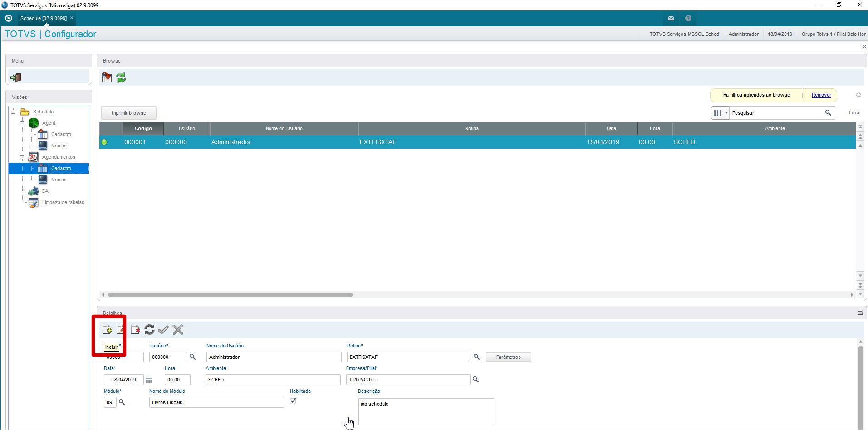Click the Empresa/Filial field with T1/D MG 01;
This screenshot has width=868, height=430.
[x=408, y=380]
